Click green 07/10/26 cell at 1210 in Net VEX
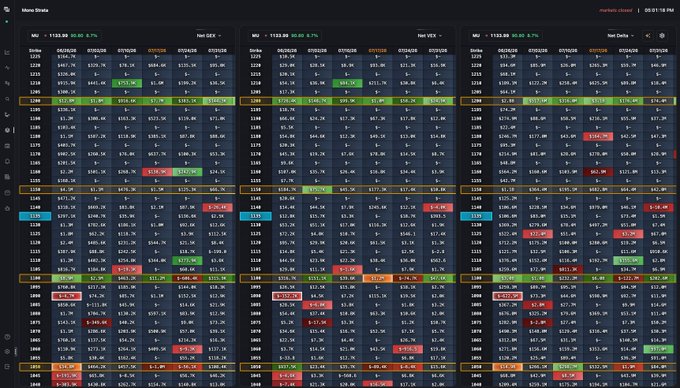The height and width of the screenshot is (388, 680). click(347, 83)
